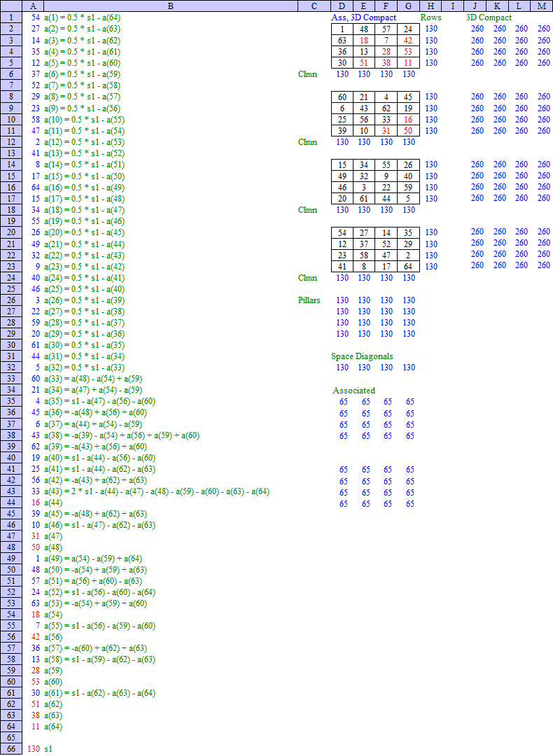Click the red value 28 beside a(59)
This screenshot has width=553, height=756.
tap(36, 671)
